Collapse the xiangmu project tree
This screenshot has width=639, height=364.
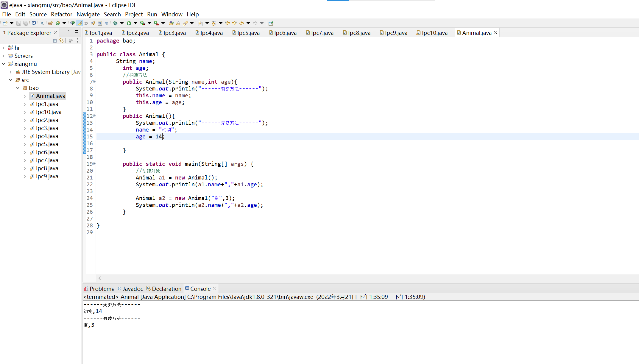coord(4,64)
